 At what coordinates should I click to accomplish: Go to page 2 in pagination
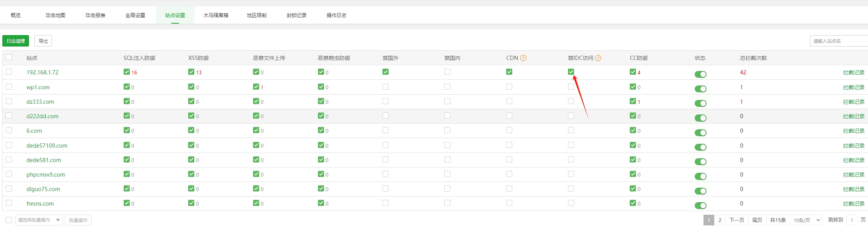click(x=720, y=220)
